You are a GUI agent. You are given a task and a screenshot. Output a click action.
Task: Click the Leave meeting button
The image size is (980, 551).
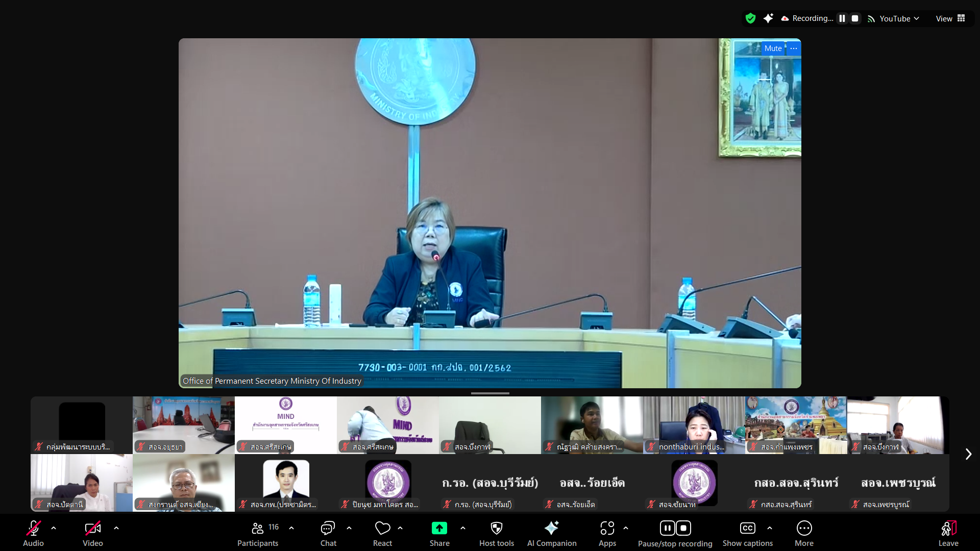tap(948, 533)
